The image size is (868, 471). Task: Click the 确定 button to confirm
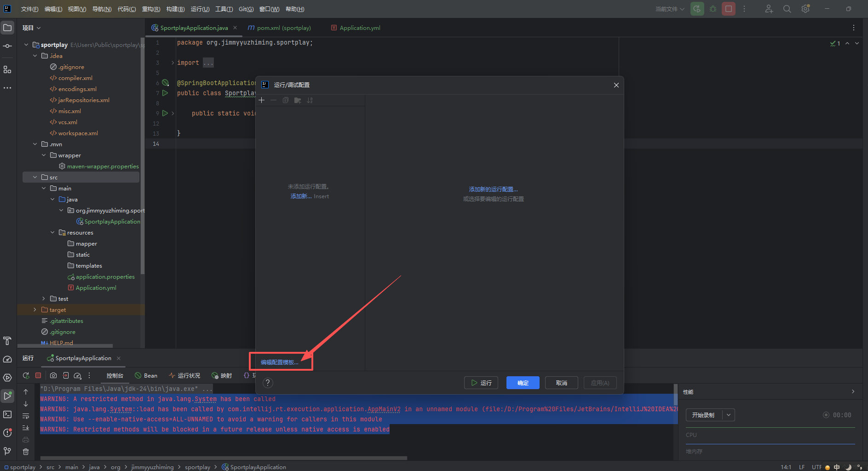point(523,383)
